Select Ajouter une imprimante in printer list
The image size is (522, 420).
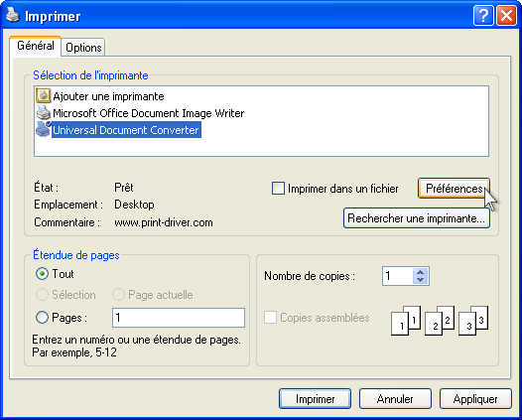click(108, 96)
